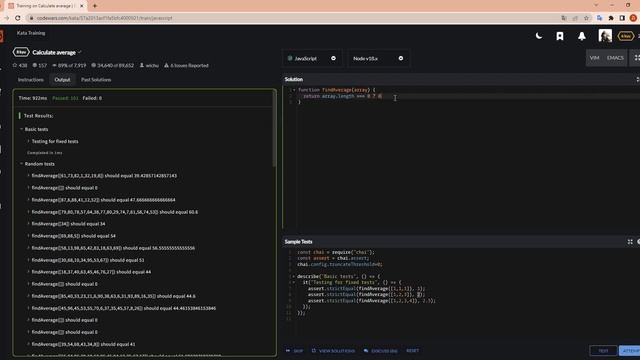The width and height of the screenshot is (640, 360).
Task: Click the Failed: 0 result text
Action: 92,98
